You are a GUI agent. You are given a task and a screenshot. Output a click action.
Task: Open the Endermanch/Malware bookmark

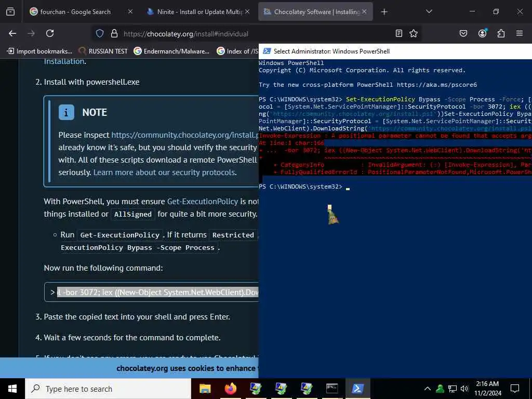coord(171,51)
